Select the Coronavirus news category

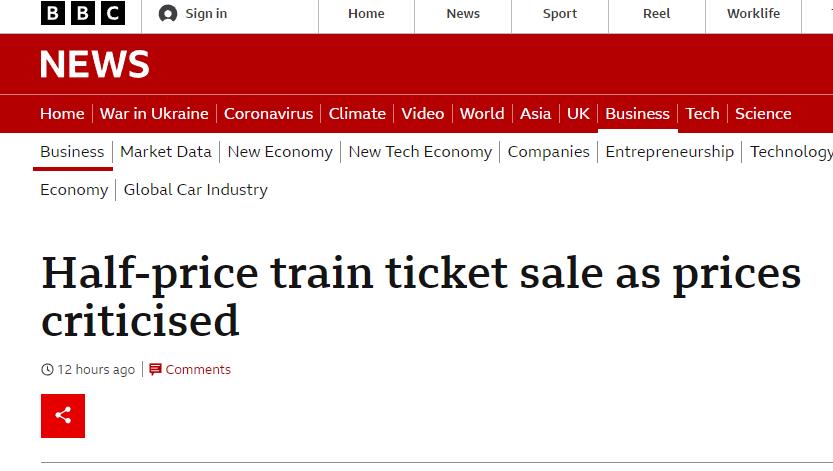pos(268,114)
